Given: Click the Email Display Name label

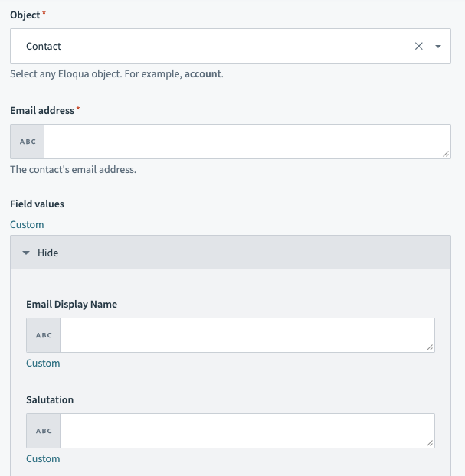Looking at the screenshot, I should (x=71, y=304).
